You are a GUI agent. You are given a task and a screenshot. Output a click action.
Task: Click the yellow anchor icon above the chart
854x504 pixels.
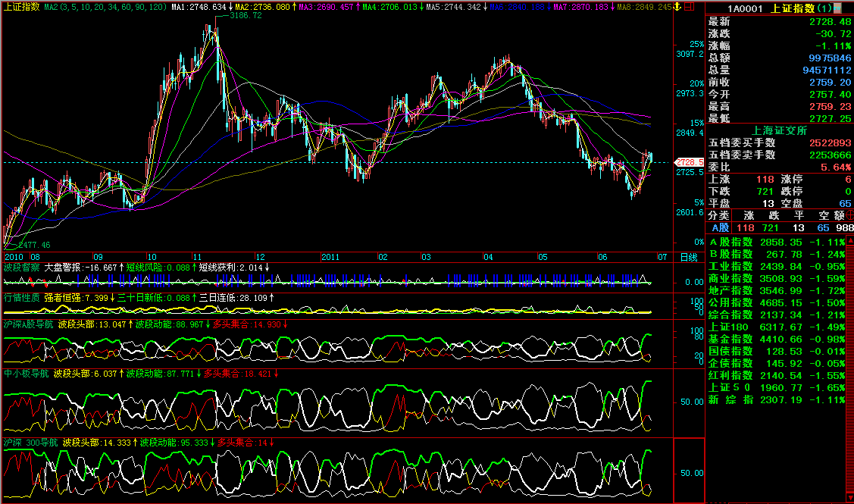coord(677,7)
